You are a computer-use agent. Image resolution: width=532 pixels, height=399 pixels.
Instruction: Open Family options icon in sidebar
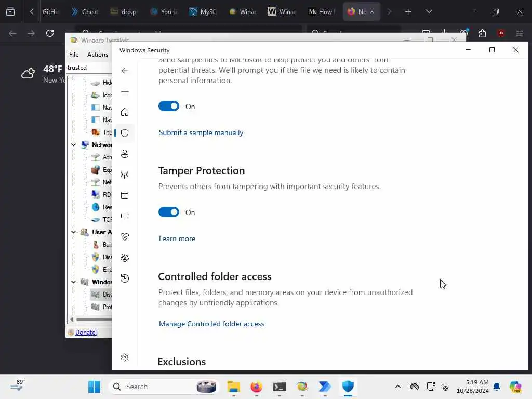pyautogui.click(x=125, y=258)
